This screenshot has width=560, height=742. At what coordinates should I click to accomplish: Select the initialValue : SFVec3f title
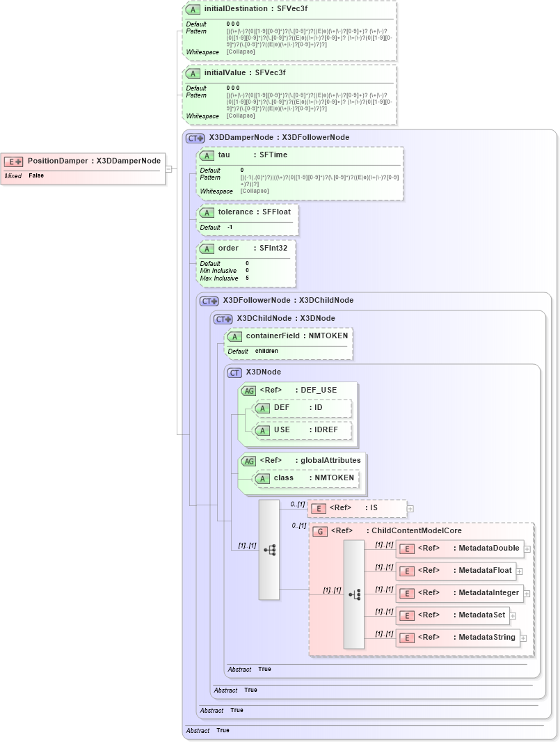coord(245,72)
